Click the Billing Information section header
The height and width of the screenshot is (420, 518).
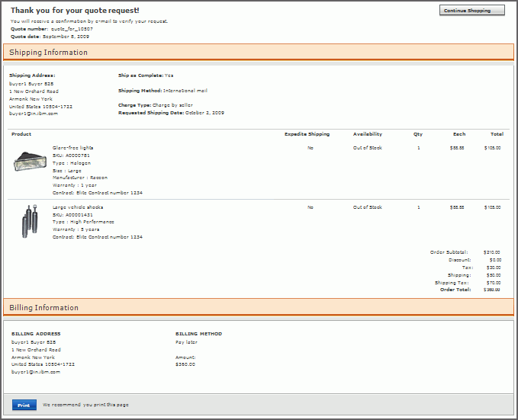pyautogui.click(x=259, y=307)
